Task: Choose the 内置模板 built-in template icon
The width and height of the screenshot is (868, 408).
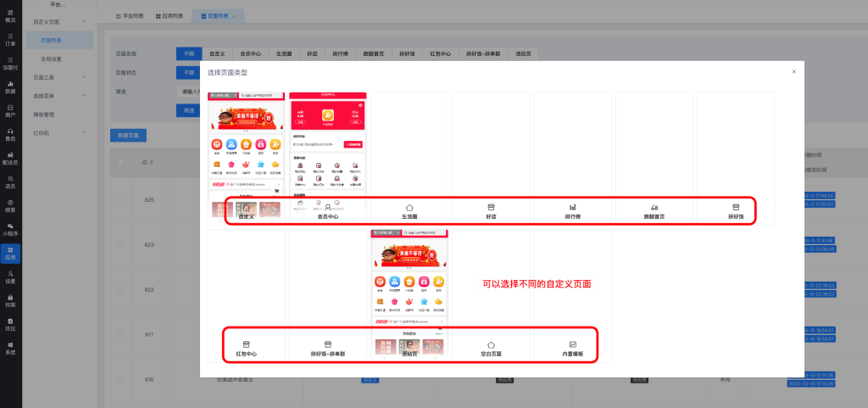Action: tap(572, 344)
